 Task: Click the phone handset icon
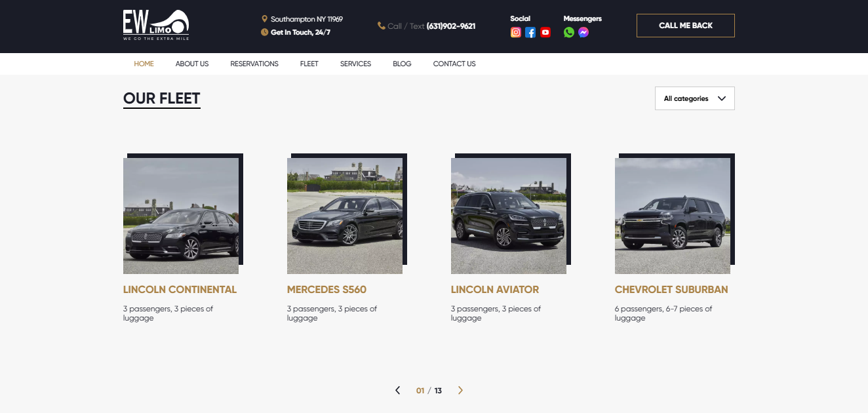(x=382, y=26)
